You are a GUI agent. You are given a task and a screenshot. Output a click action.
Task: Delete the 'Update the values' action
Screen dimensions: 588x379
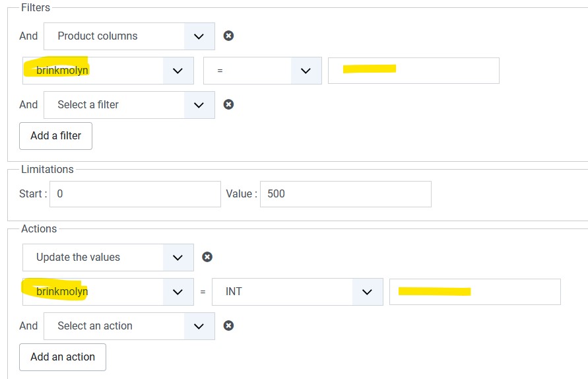(x=207, y=257)
